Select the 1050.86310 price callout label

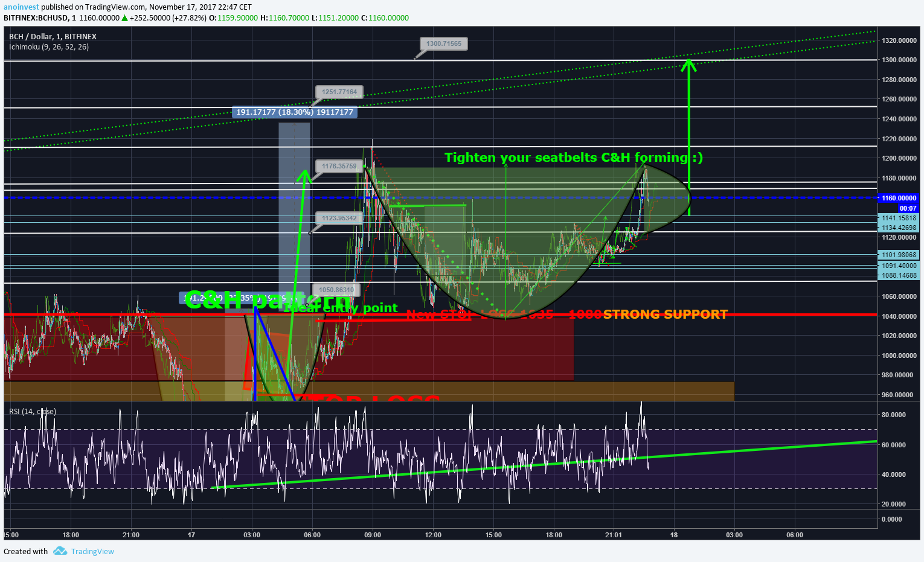(x=336, y=290)
